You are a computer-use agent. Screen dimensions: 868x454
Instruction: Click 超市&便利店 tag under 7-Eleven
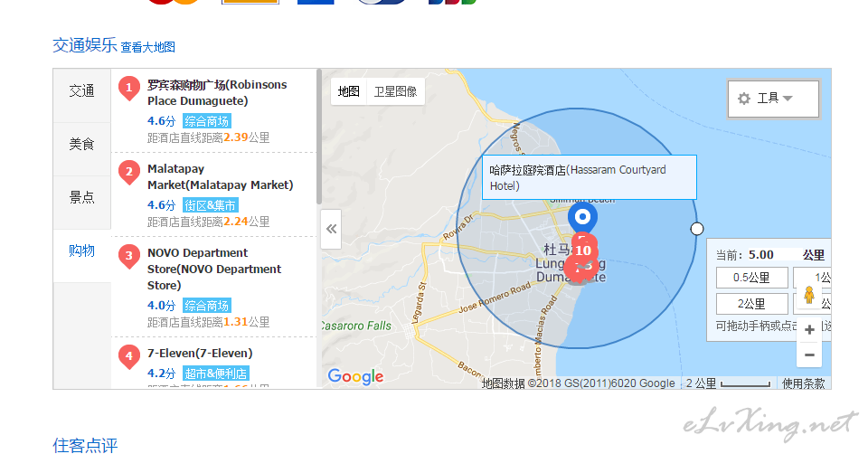pos(216,374)
